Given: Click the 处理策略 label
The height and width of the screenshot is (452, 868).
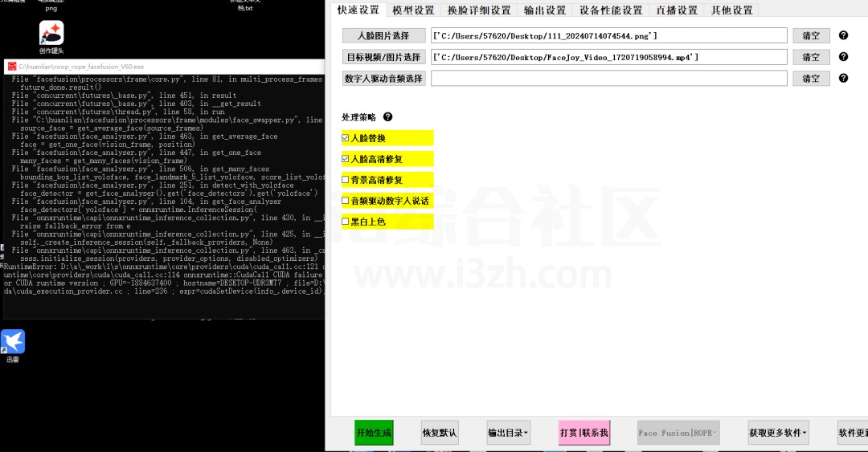Looking at the screenshot, I should click(358, 117).
